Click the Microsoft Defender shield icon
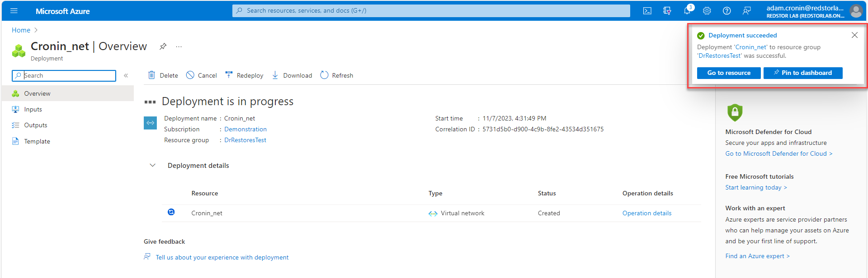The image size is (868, 278). click(x=735, y=112)
